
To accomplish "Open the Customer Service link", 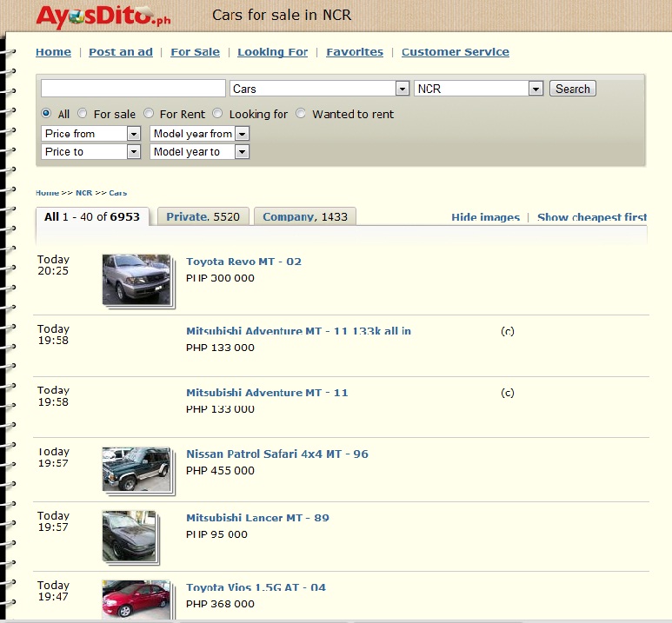I will coord(456,52).
